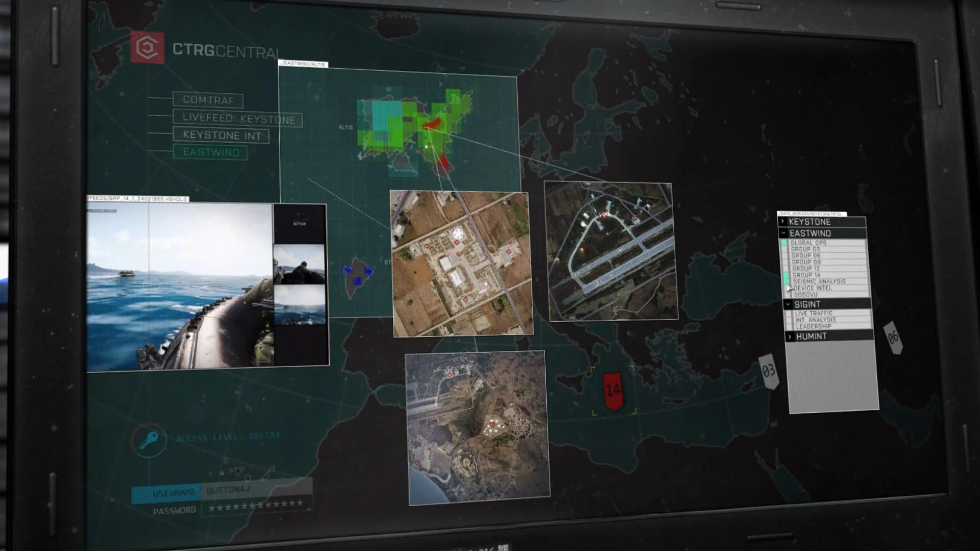Viewport: 980px width, 551px height.
Task: Select the red group 14 map marker
Action: [613, 390]
